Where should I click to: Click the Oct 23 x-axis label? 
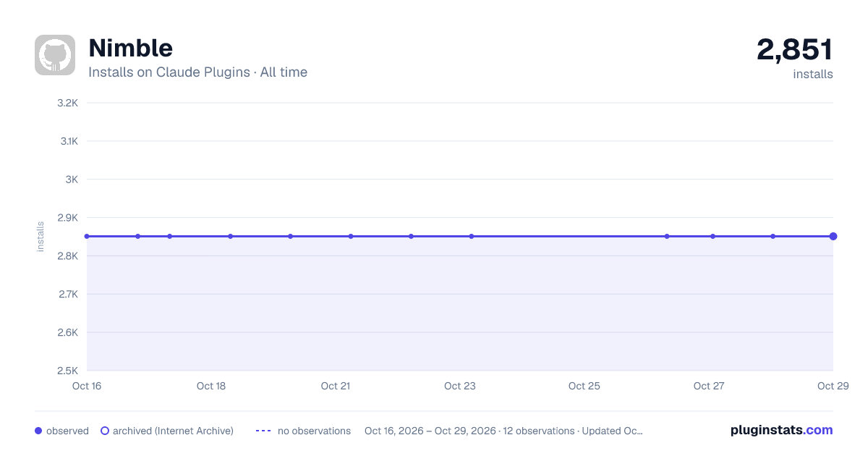click(x=460, y=386)
